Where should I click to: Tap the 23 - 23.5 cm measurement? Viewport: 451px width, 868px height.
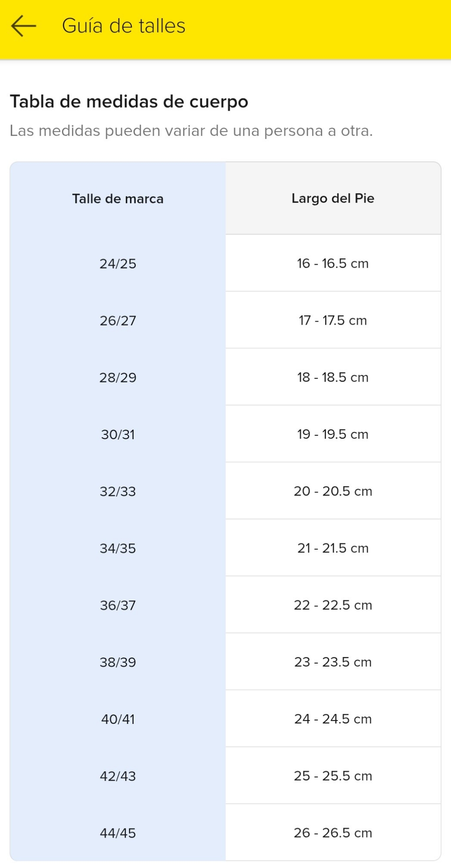point(333,662)
